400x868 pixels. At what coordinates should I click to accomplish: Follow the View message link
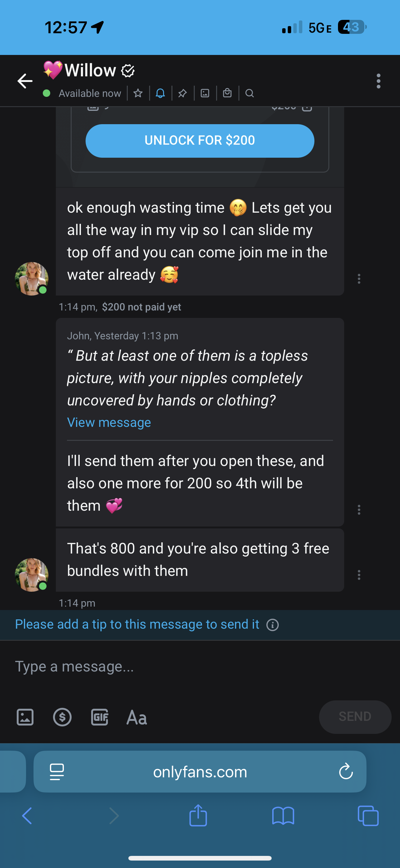(109, 423)
